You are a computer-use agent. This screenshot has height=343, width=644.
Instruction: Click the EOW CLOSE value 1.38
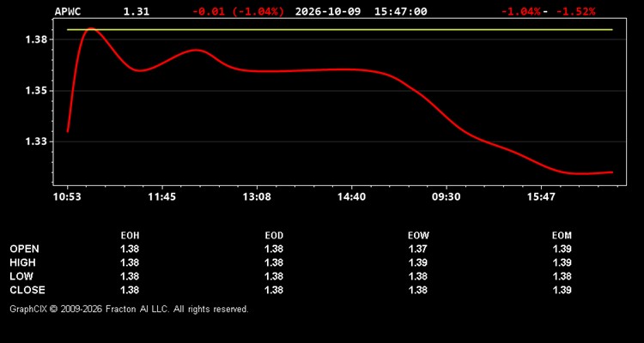418,290
